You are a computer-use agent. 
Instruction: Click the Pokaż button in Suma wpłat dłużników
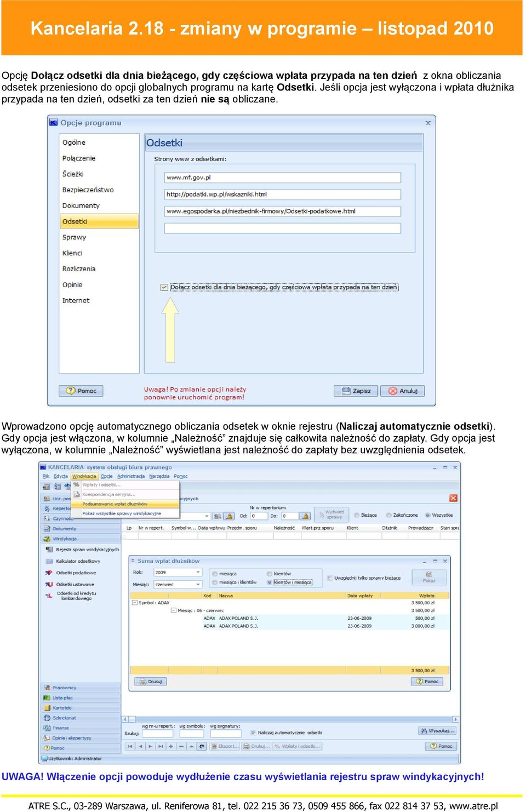pos(429,577)
